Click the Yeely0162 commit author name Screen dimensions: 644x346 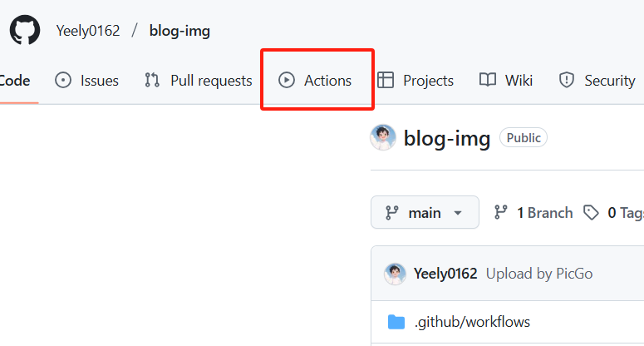[445, 274]
